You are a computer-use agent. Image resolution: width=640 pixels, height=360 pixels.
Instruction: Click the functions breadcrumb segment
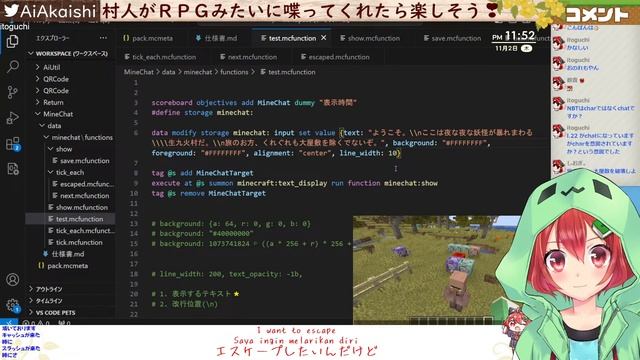[x=234, y=72]
